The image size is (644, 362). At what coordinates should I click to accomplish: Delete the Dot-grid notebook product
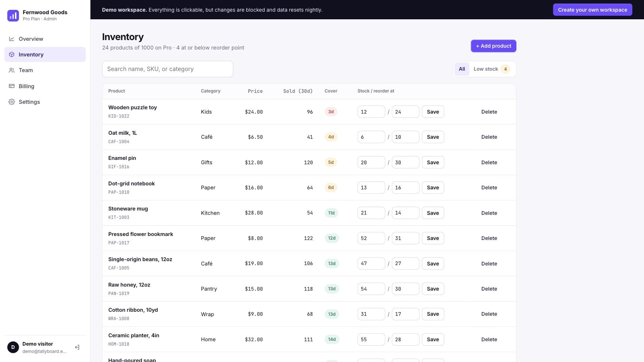coord(489,188)
